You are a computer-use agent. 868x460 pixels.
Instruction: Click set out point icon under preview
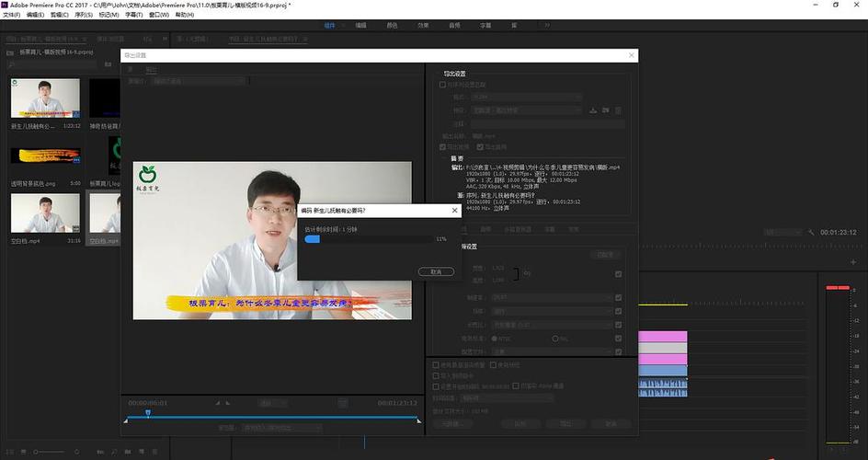click(227, 402)
